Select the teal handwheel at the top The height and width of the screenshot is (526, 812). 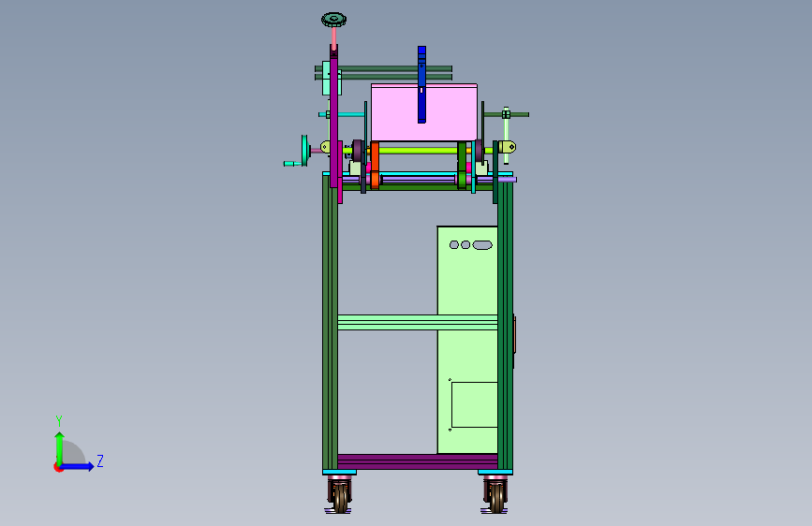pos(333,20)
